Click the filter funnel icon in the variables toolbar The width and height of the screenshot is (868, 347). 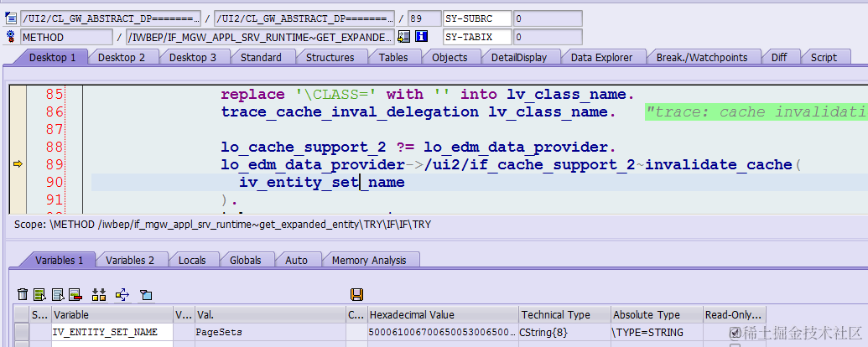pos(146,295)
